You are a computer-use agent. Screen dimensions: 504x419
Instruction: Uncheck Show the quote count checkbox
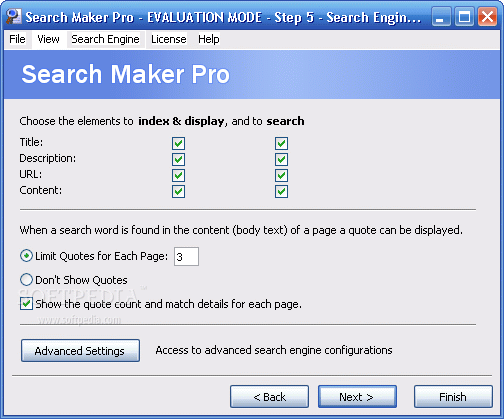[x=26, y=304]
